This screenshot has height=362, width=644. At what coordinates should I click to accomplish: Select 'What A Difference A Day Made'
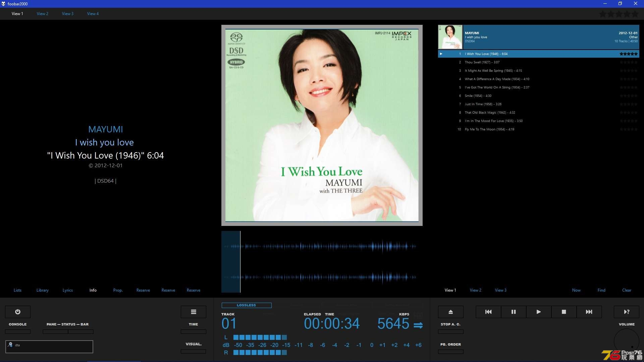tap(539, 79)
